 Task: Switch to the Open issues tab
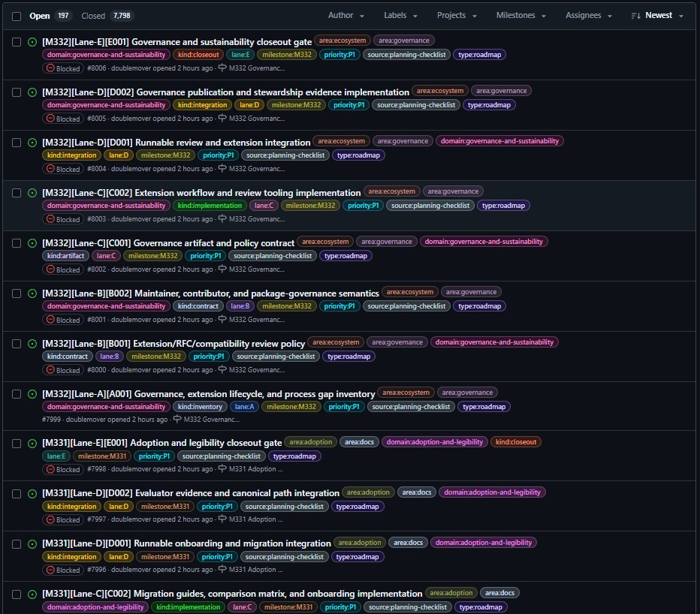[49, 16]
